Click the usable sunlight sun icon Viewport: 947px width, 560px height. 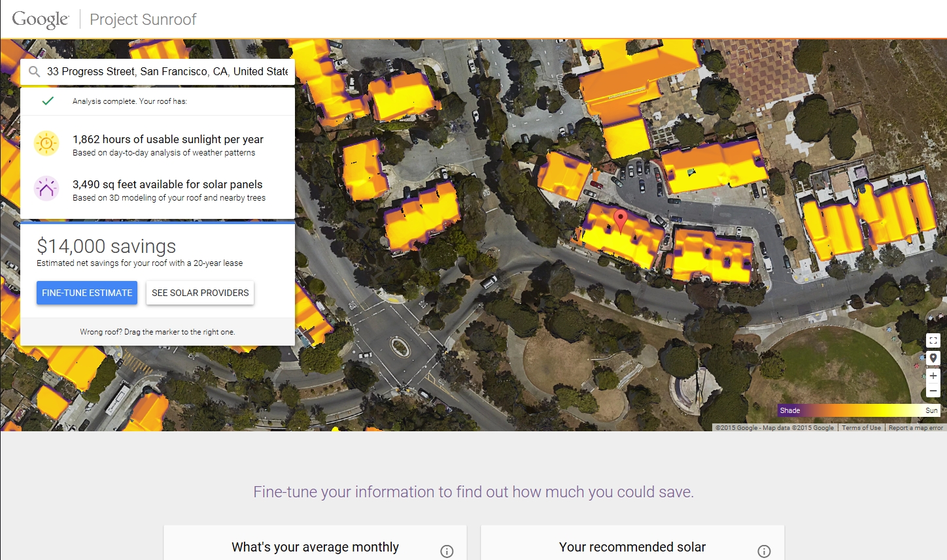[46, 143]
